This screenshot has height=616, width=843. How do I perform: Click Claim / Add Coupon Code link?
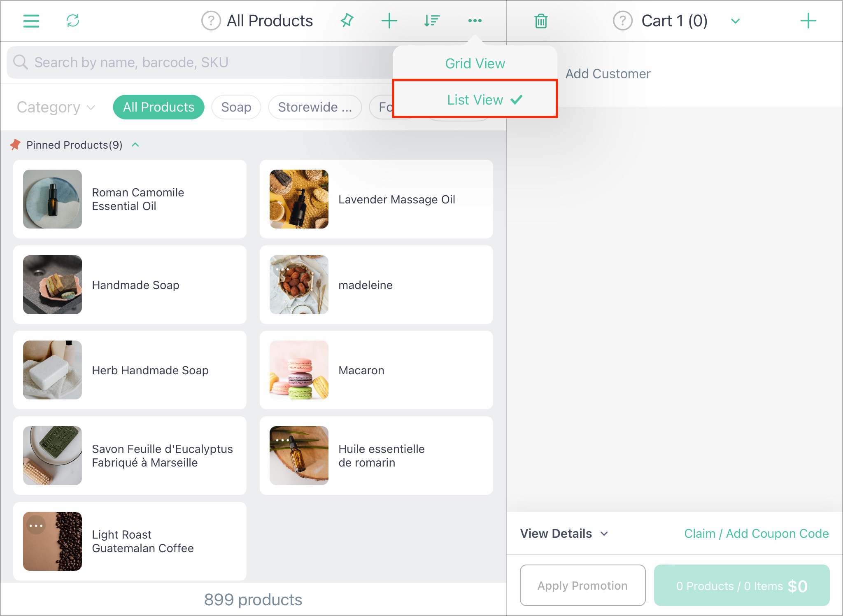756,534
